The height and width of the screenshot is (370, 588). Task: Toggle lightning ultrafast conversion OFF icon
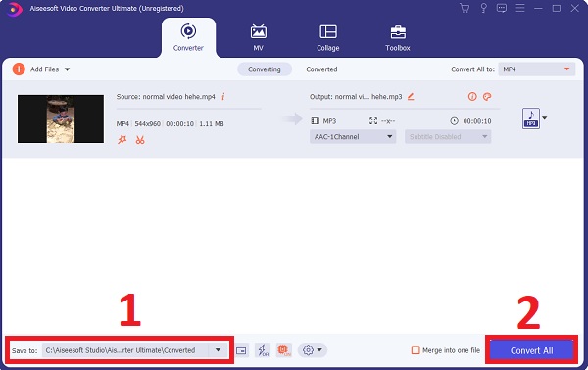coord(263,350)
